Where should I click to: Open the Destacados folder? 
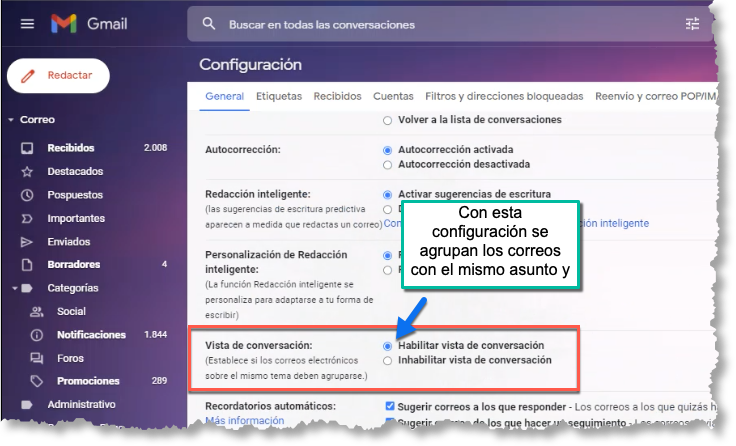point(75,171)
